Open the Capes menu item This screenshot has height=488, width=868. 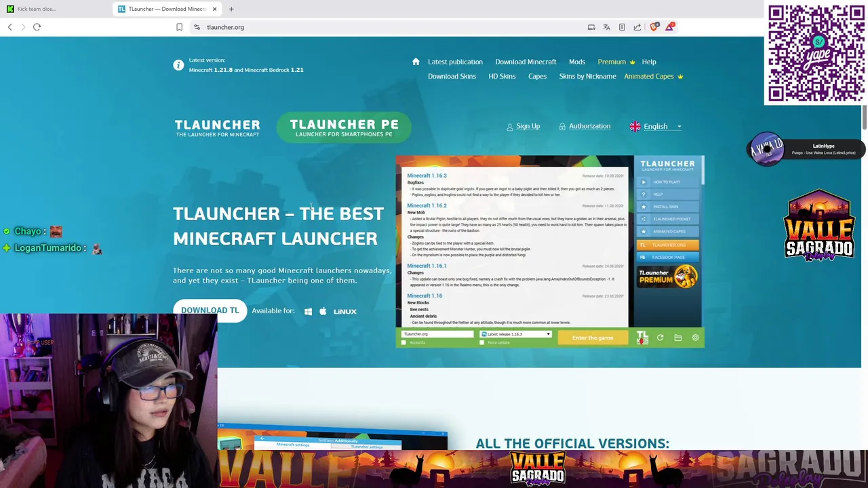537,76
